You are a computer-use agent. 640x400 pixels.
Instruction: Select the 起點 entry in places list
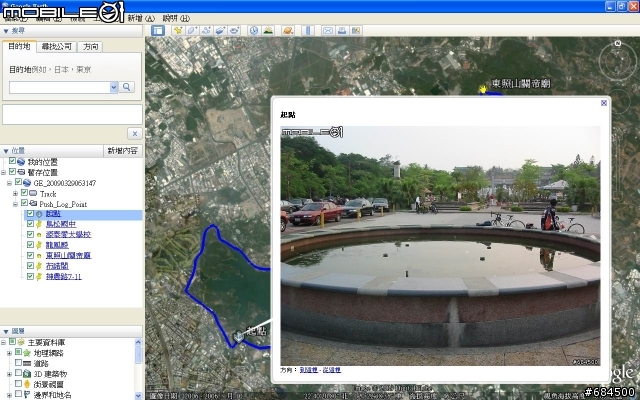[x=53, y=213]
